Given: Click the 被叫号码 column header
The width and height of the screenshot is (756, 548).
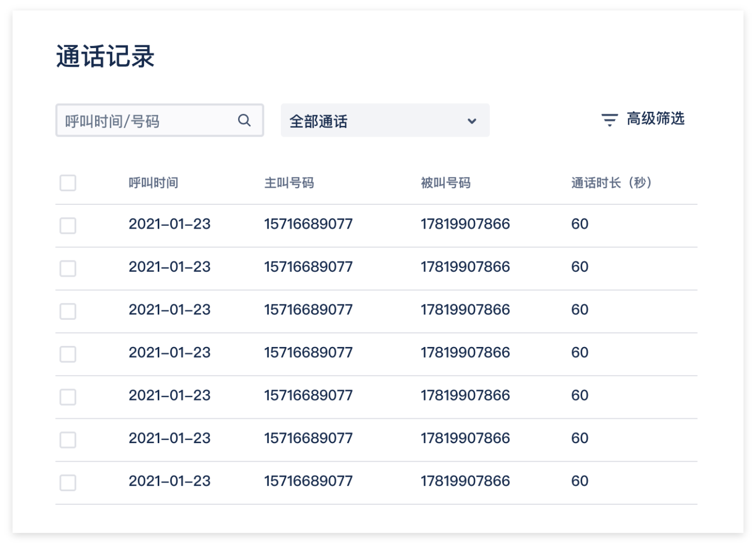Looking at the screenshot, I should pyautogui.click(x=446, y=183).
